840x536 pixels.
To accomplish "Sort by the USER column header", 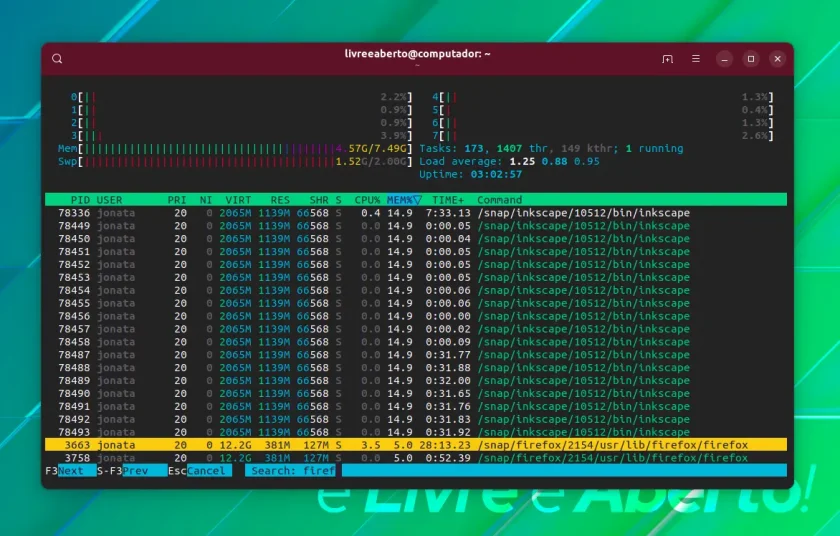I will pyautogui.click(x=109, y=200).
